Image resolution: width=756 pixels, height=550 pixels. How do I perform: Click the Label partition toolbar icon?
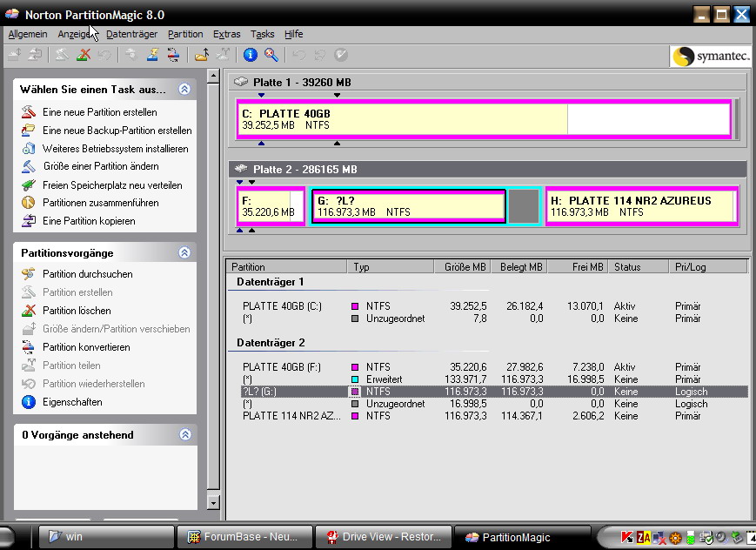point(130,55)
